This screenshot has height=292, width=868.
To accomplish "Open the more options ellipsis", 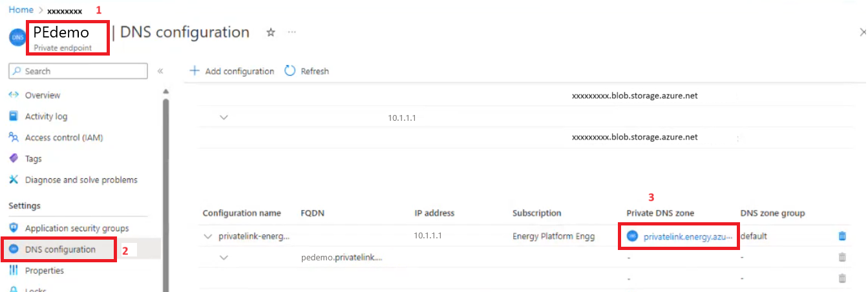I will click(292, 32).
